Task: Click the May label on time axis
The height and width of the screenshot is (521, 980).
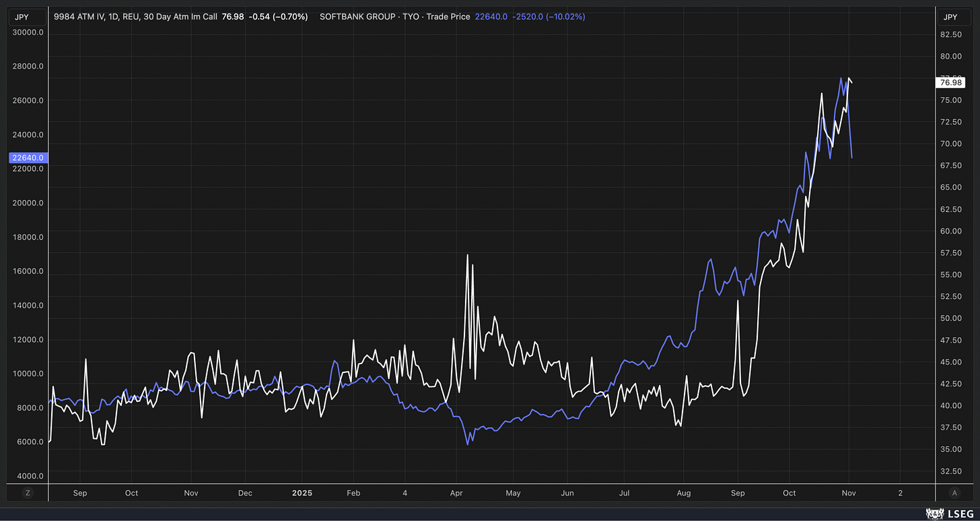Action: point(513,493)
